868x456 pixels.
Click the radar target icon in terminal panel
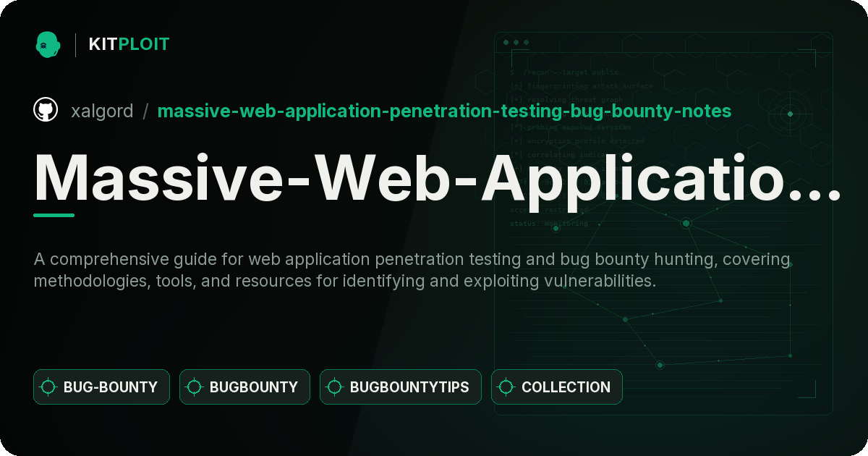coord(790,114)
